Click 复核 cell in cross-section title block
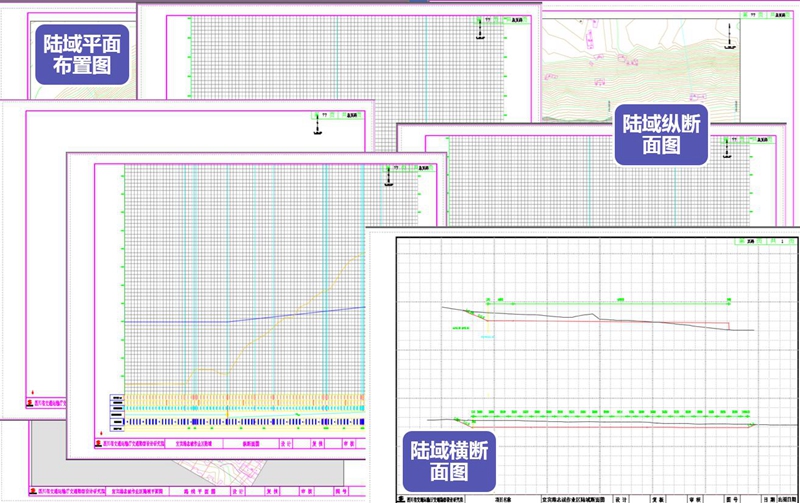Screen dimensions: 800x503 coord(657,494)
